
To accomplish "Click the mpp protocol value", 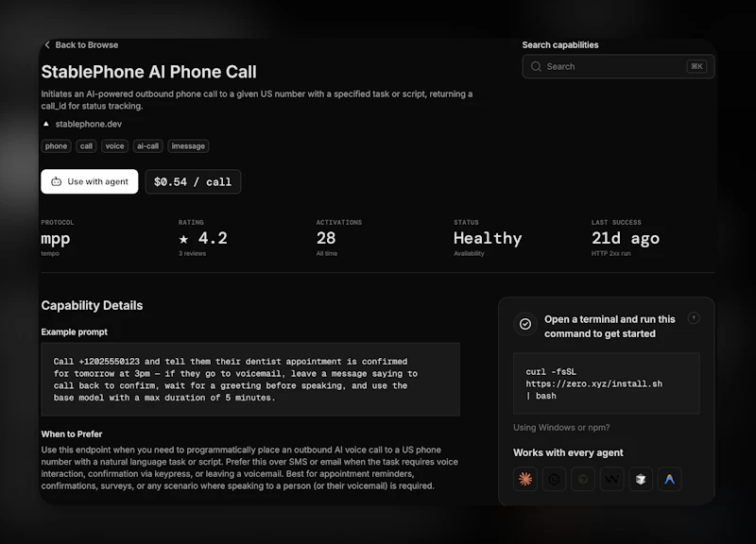I will (56, 239).
